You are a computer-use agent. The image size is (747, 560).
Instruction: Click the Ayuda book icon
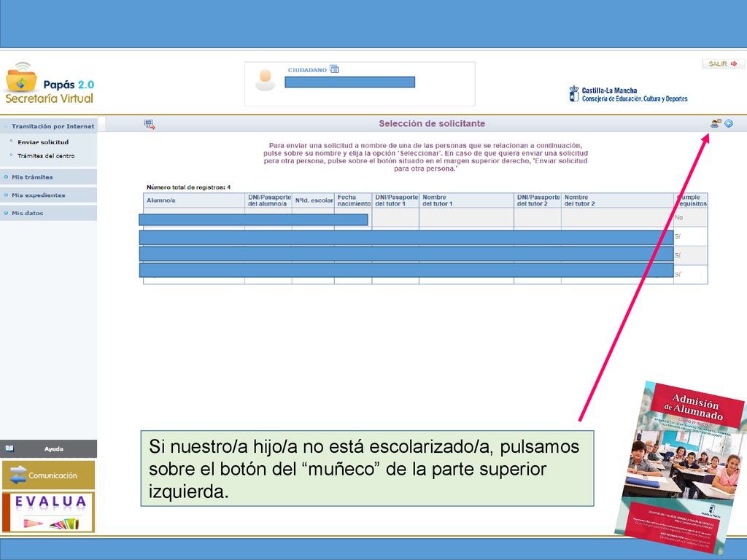coord(9,448)
